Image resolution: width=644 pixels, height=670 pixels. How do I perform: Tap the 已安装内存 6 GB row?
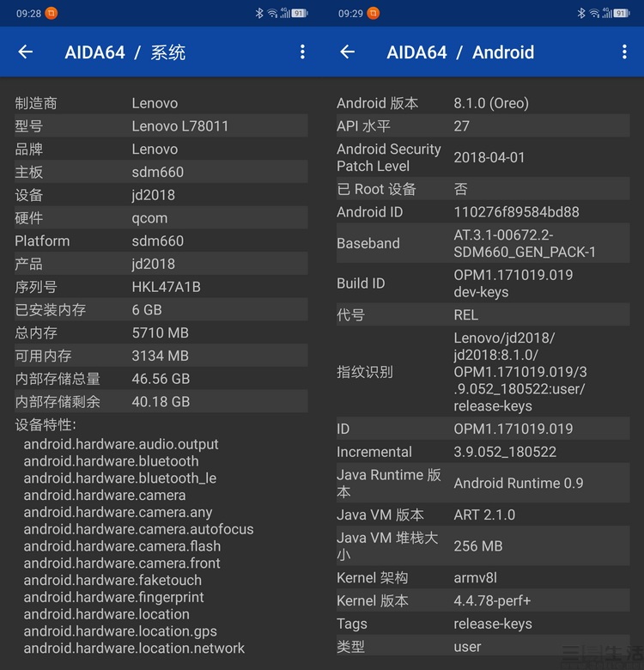161,309
